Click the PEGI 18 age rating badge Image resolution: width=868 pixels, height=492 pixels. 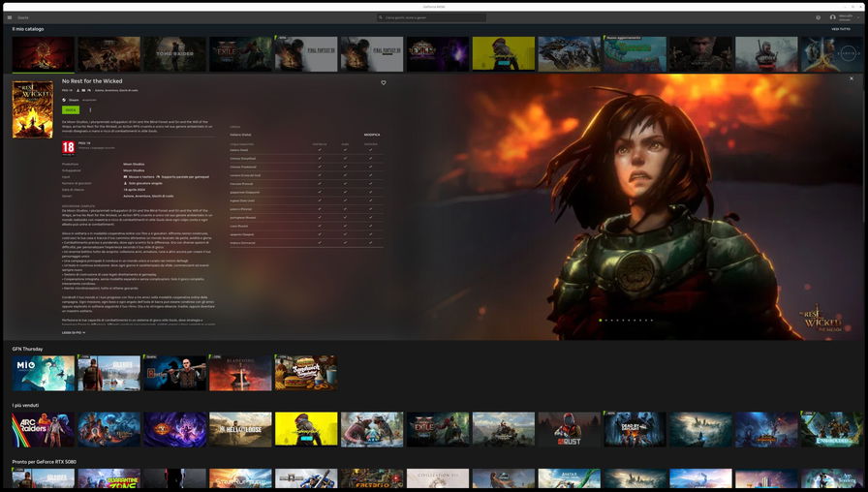[x=68, y=147]
